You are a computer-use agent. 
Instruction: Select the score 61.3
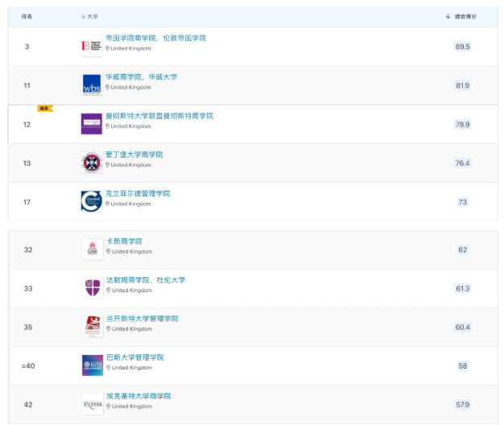click(x=462, y=288)
